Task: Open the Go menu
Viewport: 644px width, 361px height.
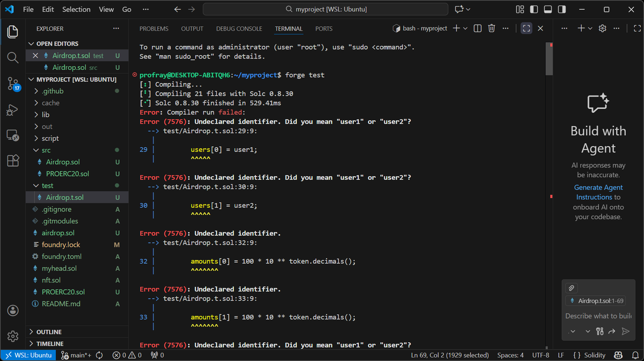Action: click(127, 9)
